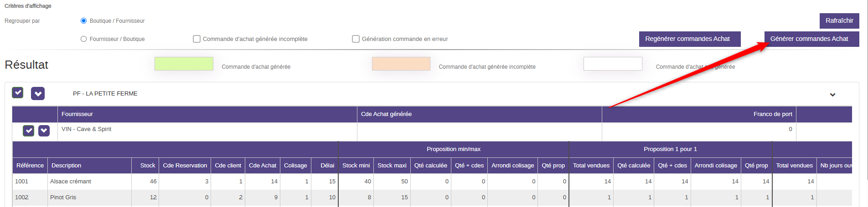868x207 pixels.
Task: Click the green Commande d'achat générée swatch
Action: point(184,64)
